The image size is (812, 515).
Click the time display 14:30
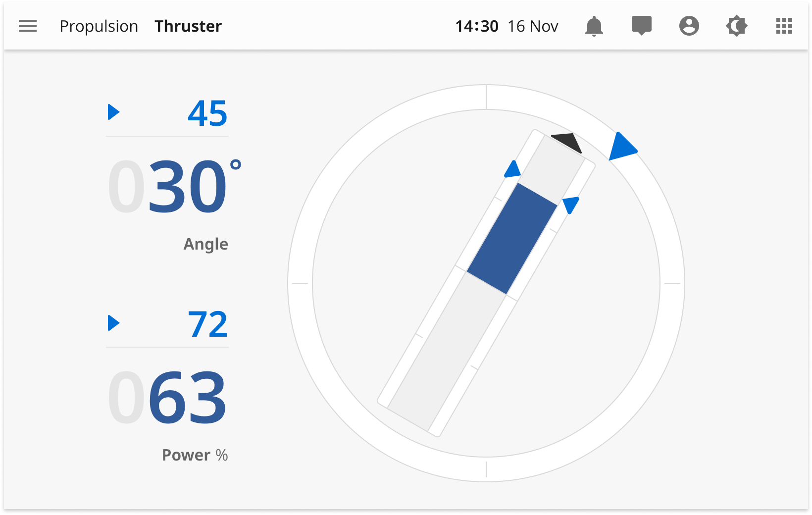coord(477,26)
